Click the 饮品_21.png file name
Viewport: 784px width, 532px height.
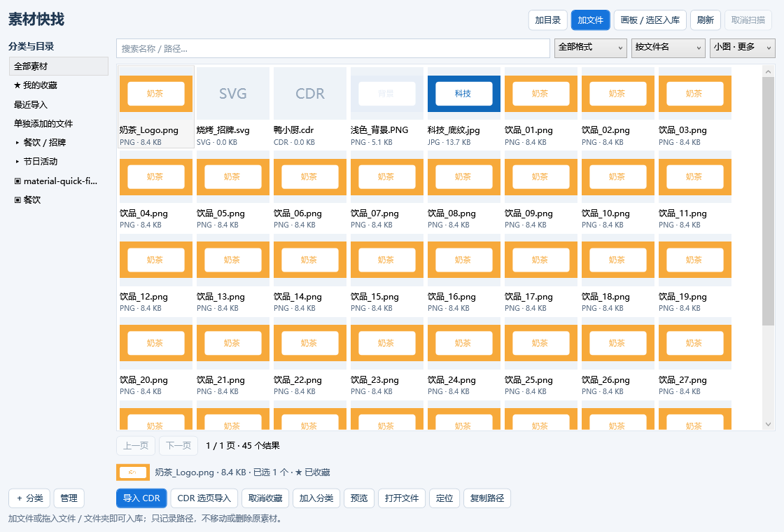tap(220, 380)
